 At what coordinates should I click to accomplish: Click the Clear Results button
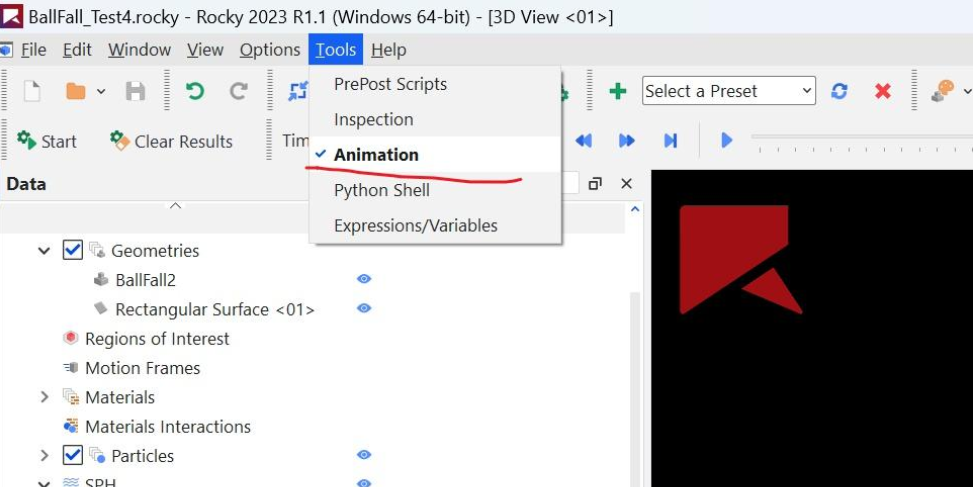[171, 141]
